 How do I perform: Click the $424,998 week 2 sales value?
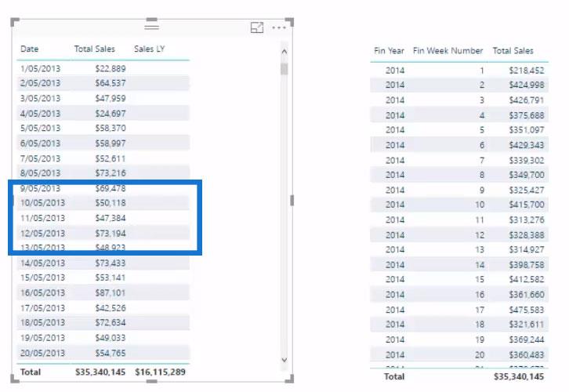click(x=526, y=85)
